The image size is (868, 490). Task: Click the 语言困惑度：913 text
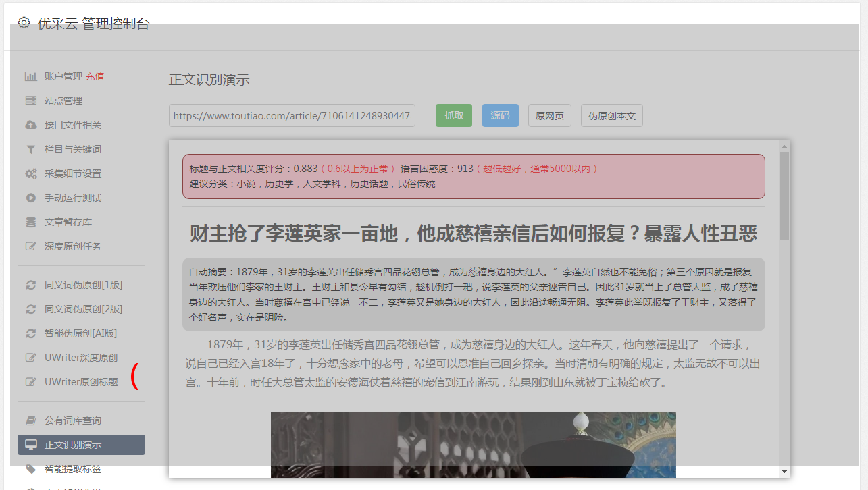[x=437, y=169]
